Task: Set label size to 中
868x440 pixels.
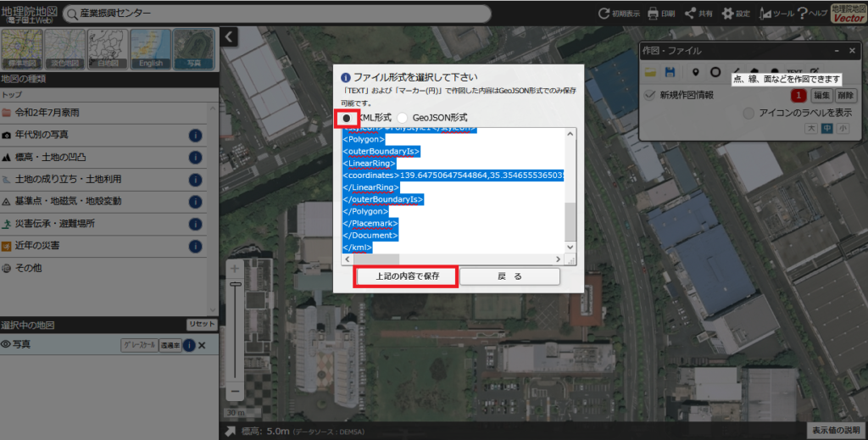Action: point(826,128)
